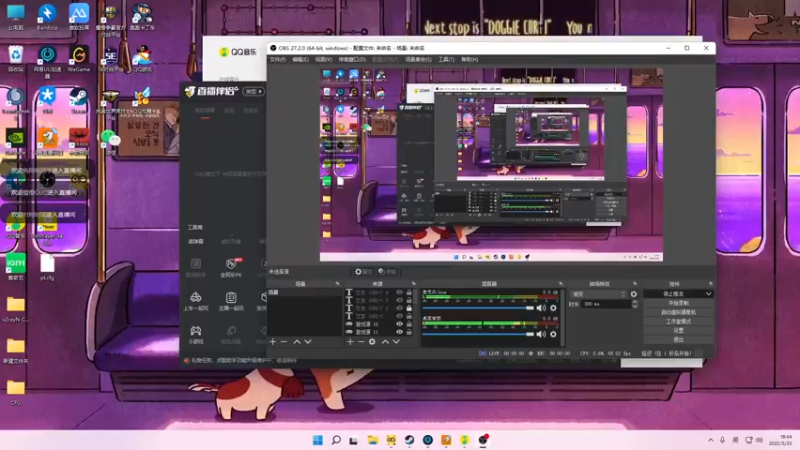
Task: Open 小游戏 gamepad tool in 直播伴侣 window
Action: [195, 335]
